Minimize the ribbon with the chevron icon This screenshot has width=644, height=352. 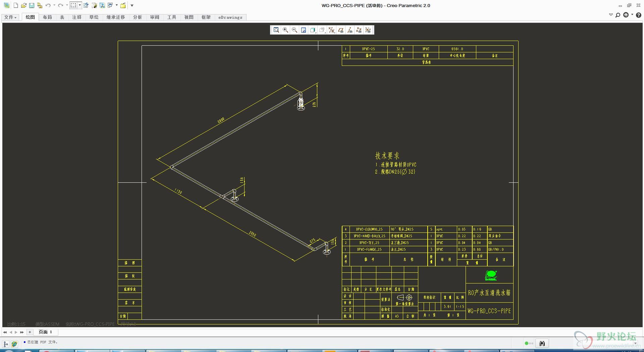[611, 15]
